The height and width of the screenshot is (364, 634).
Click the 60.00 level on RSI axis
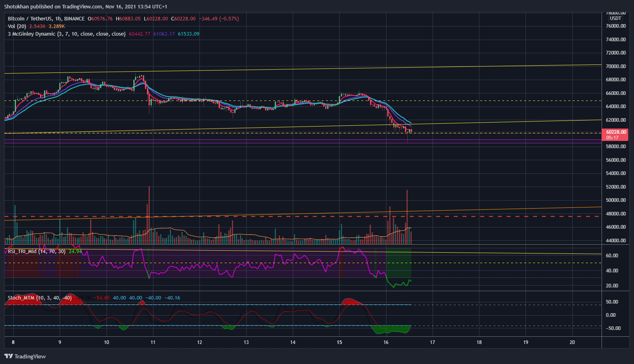612,255
